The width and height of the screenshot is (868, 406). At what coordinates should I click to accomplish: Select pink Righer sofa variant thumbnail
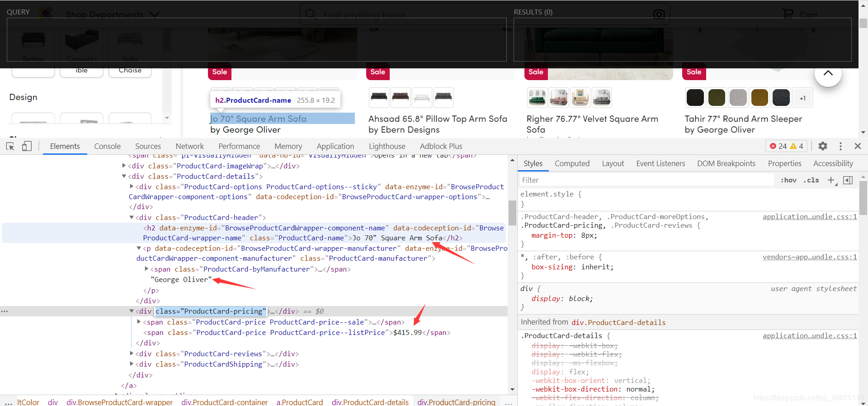tap(559, 97)
